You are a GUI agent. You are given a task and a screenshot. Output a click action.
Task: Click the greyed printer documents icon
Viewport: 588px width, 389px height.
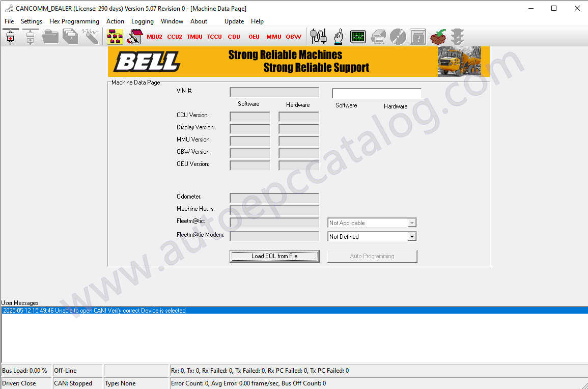click(x=378, y=37)
